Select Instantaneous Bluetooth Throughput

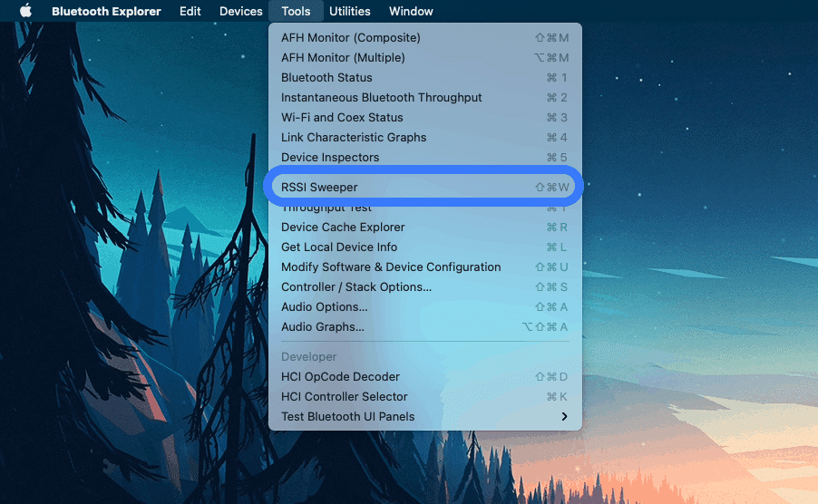tap(425, 98)
